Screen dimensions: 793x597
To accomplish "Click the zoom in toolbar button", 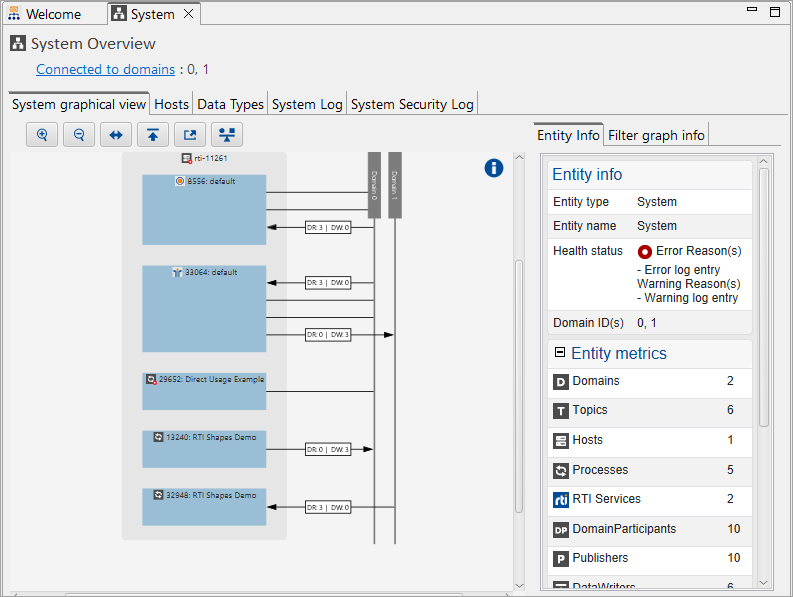I will click(x=42, y=135).
